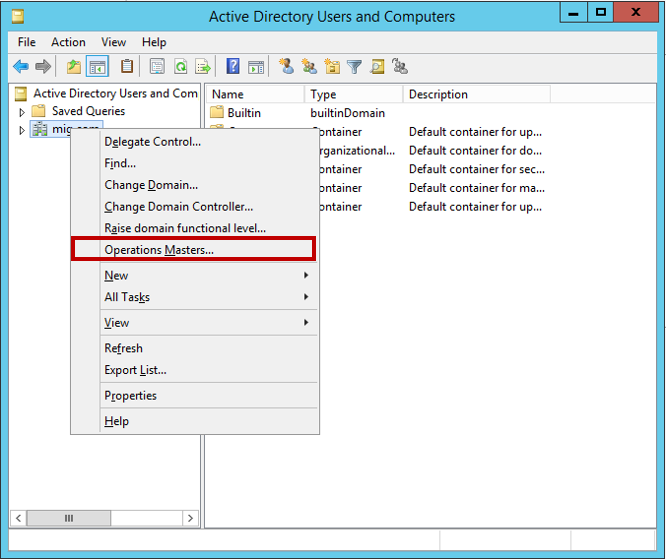Select the Saved Queries tree item
This screenshot has width=666, height=559.
tap(88, 111)
